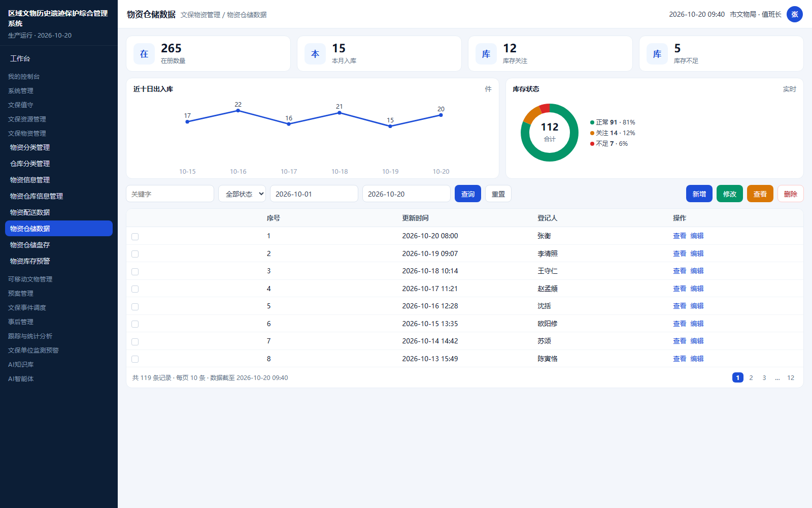Select the checkbox for 王守仁 row

[x=135, y=271]
